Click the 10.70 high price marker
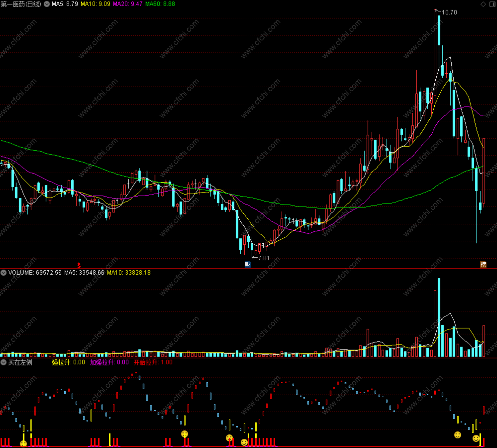Image resolution: width=497 pixels, height=448 pixels. [449, 12]
